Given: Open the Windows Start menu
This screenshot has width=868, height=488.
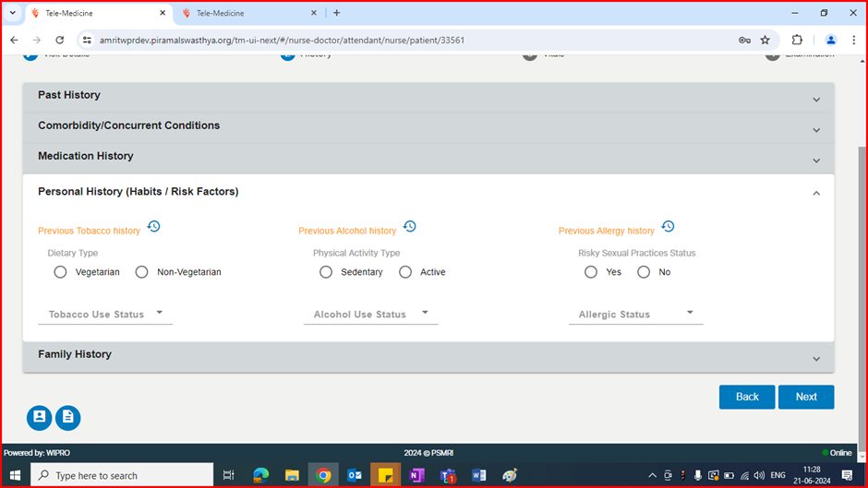Looking at the screenshot, I should point(15,475).
